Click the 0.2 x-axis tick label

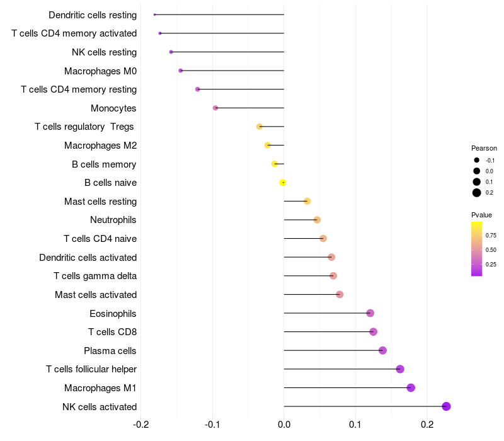coord(427,424)
